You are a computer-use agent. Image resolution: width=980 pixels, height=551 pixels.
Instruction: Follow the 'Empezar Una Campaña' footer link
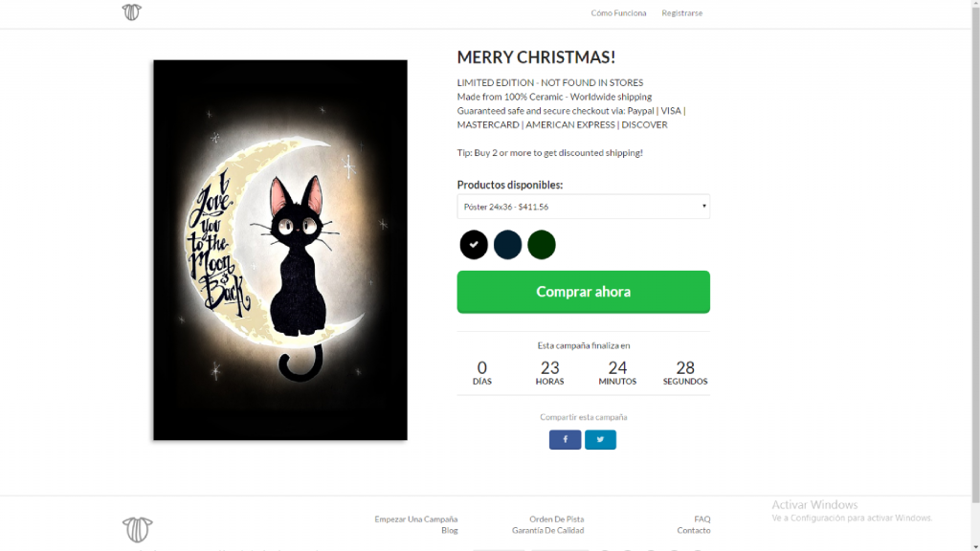point(415,519)
